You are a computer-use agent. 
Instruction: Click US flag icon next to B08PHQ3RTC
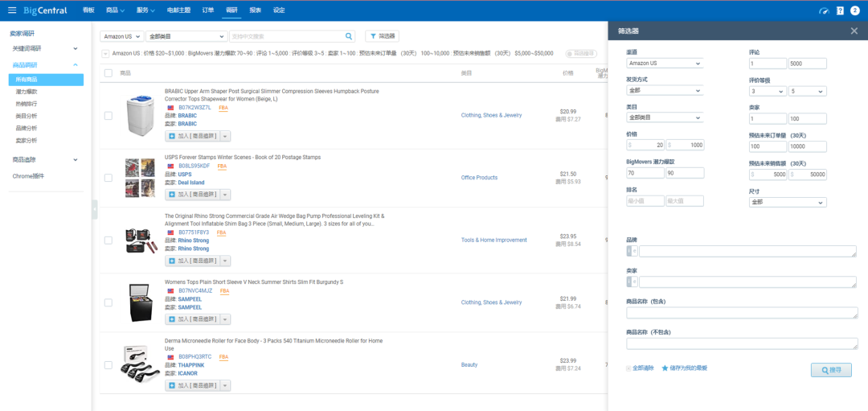[170, 357]
